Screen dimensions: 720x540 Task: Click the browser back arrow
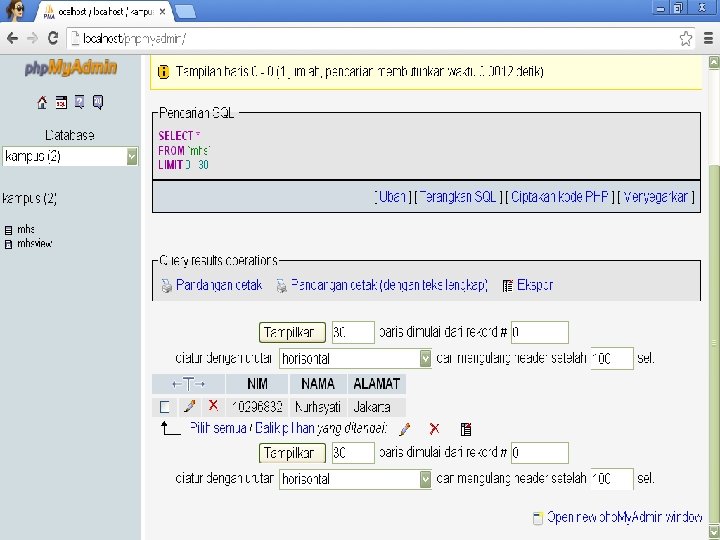pos(12,38)
